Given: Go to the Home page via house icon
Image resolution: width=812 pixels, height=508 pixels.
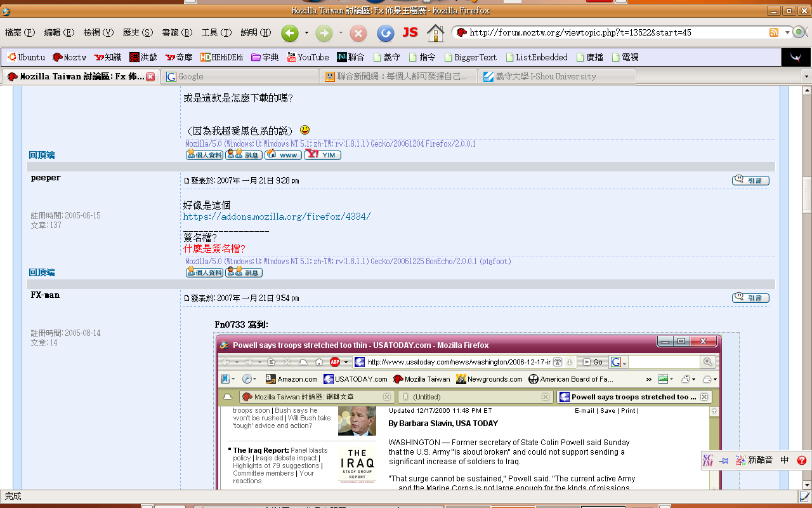Looking at the screenshot, I should tap(435, 32).
